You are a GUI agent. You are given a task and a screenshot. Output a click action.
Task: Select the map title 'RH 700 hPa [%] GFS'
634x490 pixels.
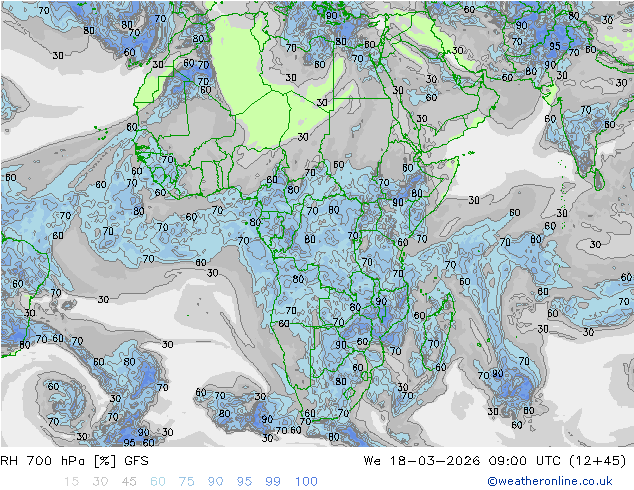pyautogui.click(x=74, y=461)
